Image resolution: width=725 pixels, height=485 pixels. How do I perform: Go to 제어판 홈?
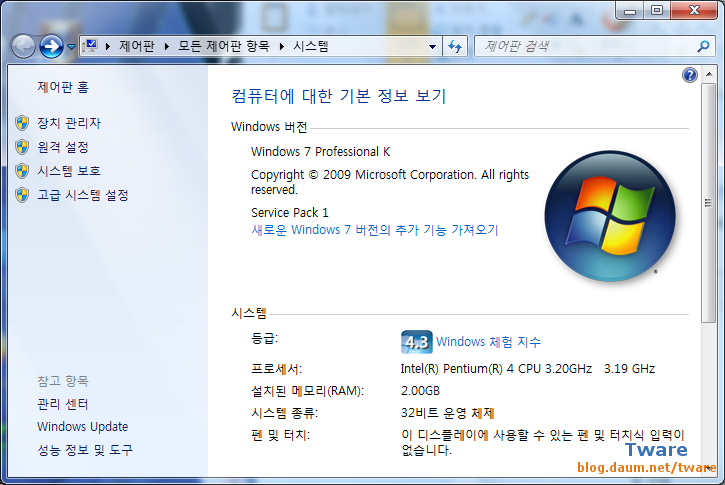click(x=63, y=87)
